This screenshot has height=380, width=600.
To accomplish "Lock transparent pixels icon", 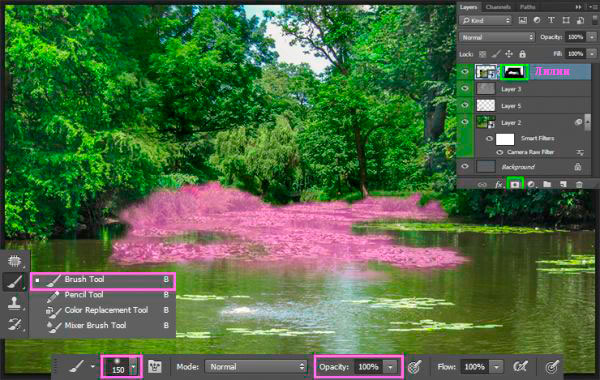I will click(x=483, y=54).
